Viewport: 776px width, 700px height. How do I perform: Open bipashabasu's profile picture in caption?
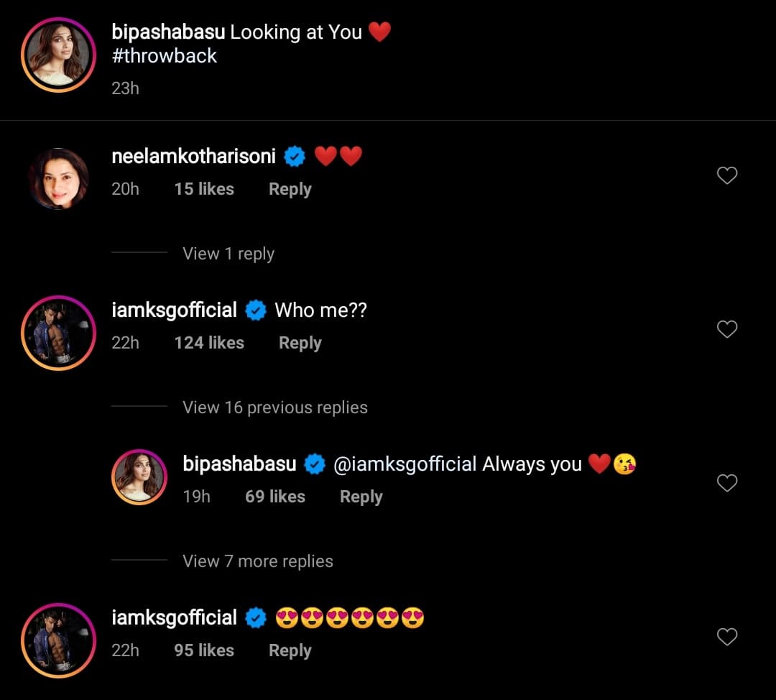pyautogui.click(x=58, y=55)
